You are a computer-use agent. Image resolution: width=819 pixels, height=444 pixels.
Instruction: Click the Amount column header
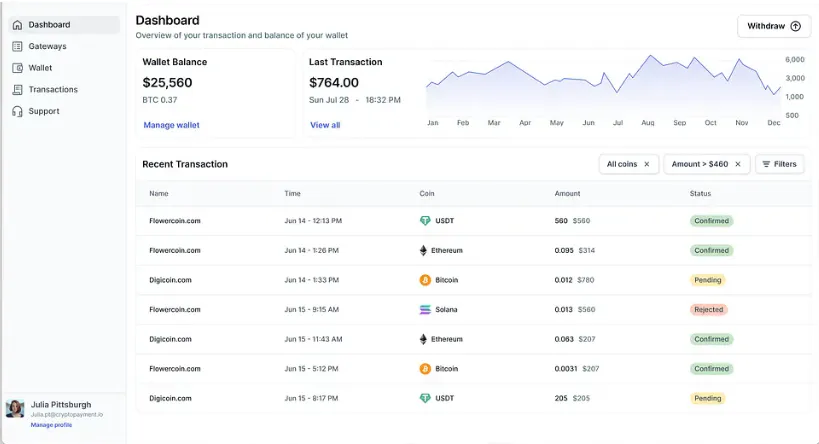567,194
